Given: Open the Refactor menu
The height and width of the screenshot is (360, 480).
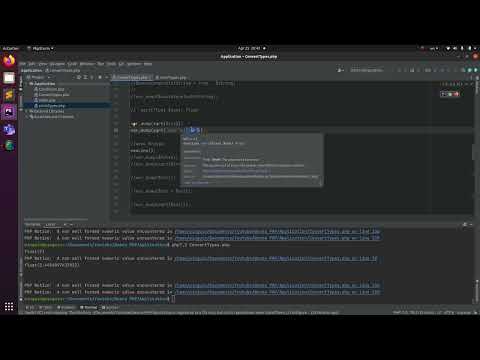Looking at the screenshot, I should 87,64.
